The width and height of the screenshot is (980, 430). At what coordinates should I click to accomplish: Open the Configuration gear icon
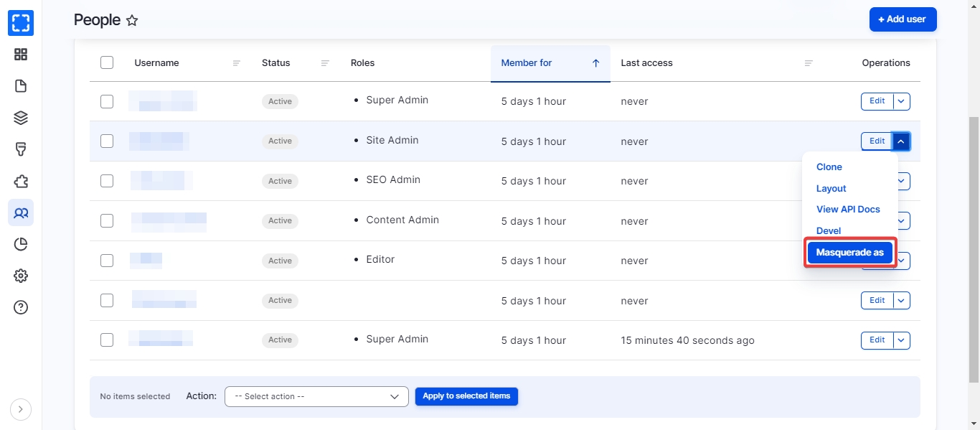[x=21, y=276]
